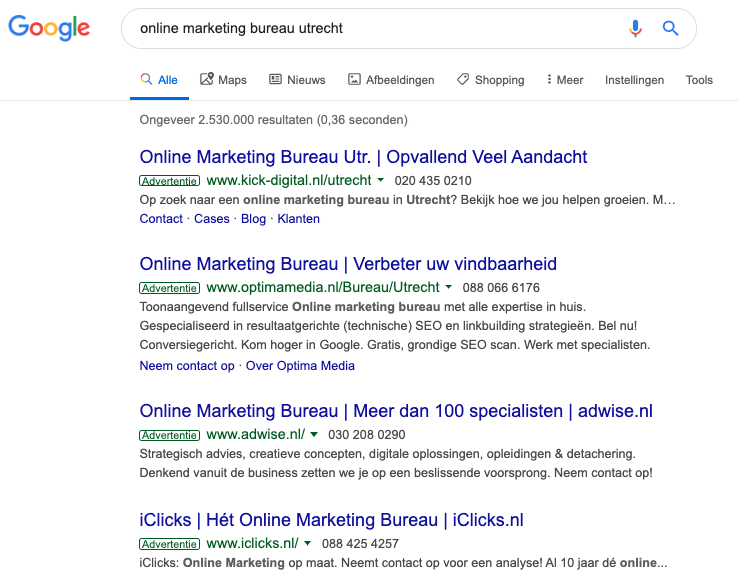Image resolution: width=738 pixels, height=584 pixels.
Task: Expand dropdown arrow next to kick-digital.nl URL
Action: click(x=381, y=180)
